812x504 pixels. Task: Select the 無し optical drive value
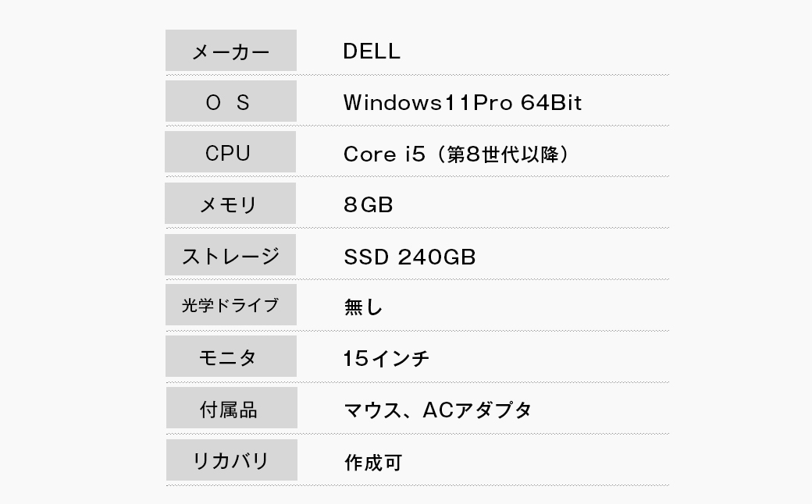click(x=363, y=307)
